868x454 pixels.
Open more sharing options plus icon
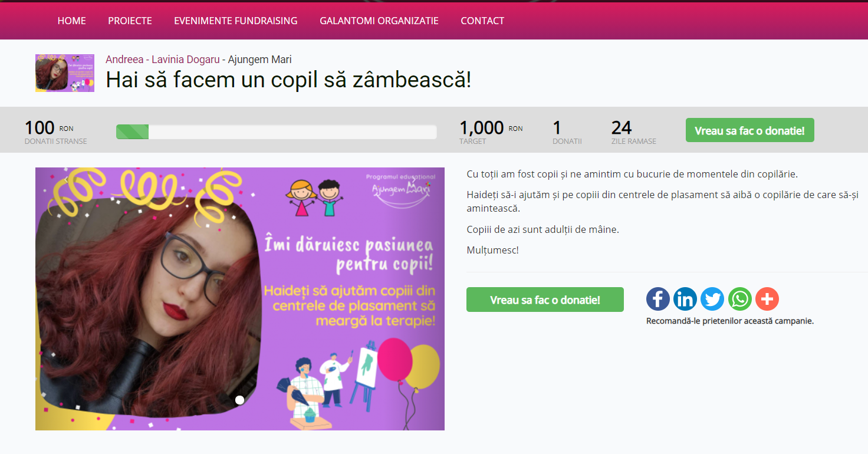[x=767, y=299]
